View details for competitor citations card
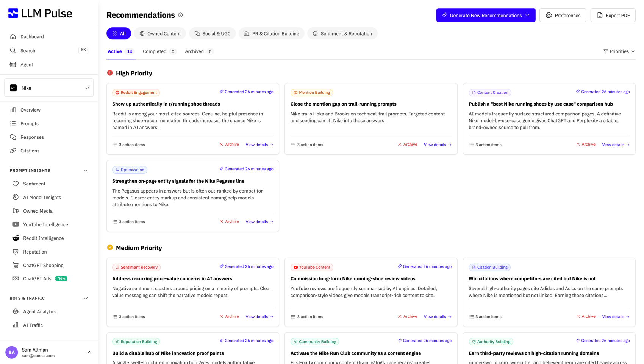644x364 pixels. click(x=616, y=317)
